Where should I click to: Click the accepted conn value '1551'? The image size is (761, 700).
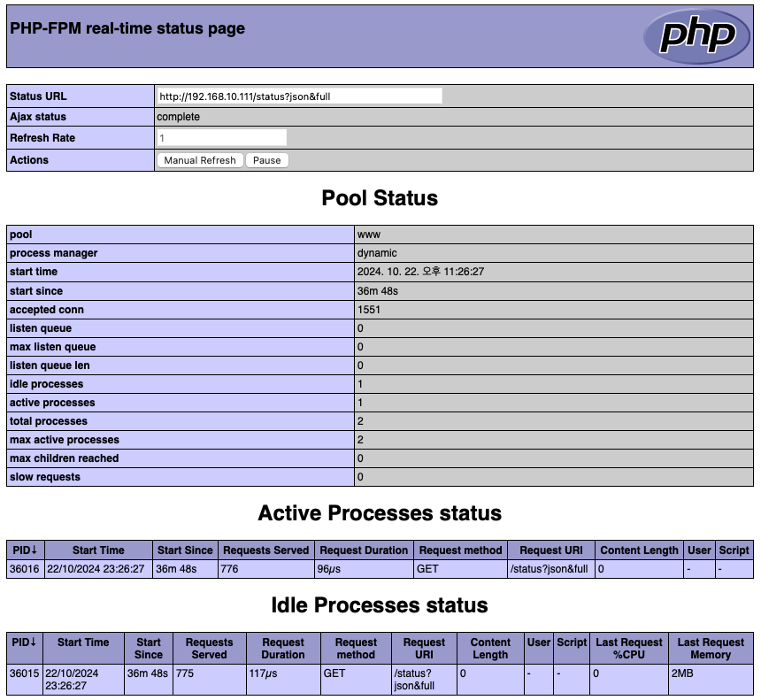point(369,309)
